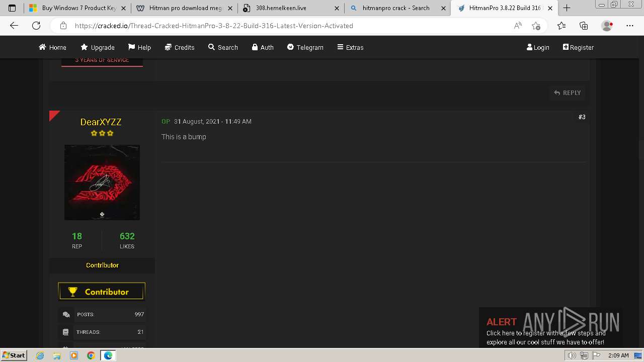Open the tab actions menu icon
Screen dimensions: 644x362
[12, 8]
